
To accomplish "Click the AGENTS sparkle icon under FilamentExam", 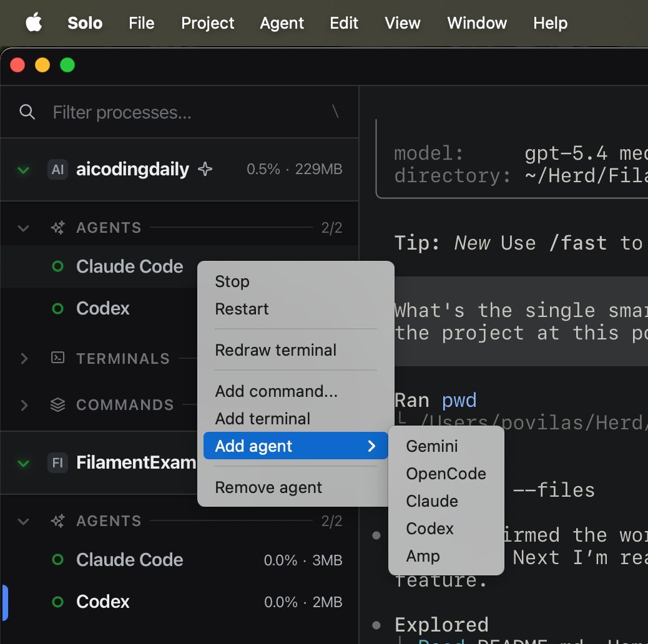I will click(x=57, y=520).
